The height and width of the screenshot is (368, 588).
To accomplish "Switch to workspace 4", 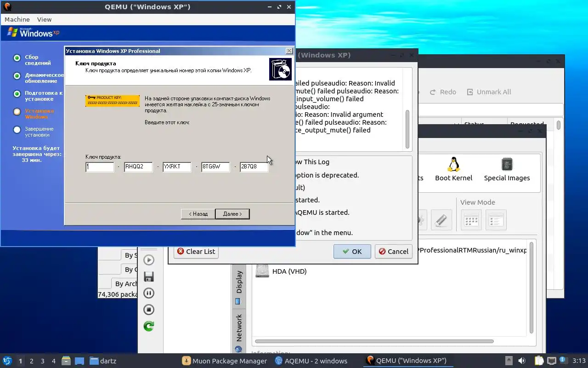I will click(54, 361).
